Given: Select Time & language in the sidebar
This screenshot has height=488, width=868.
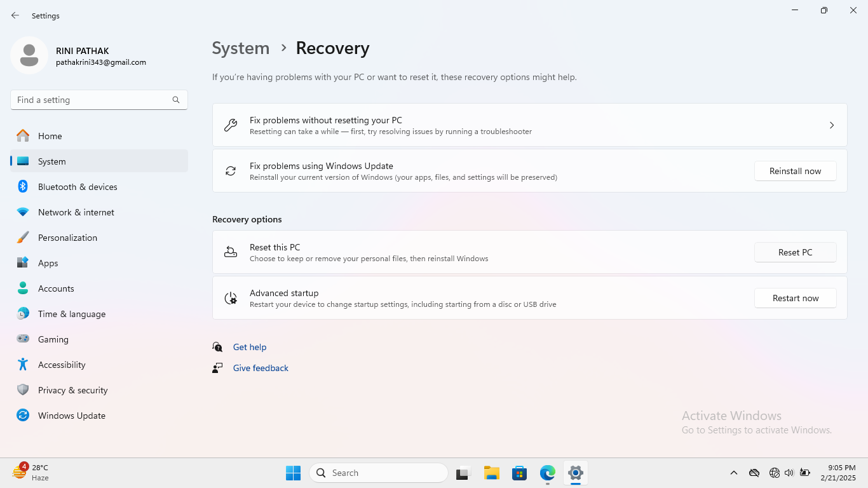Looking at the screenshot, I should (71, 314).
